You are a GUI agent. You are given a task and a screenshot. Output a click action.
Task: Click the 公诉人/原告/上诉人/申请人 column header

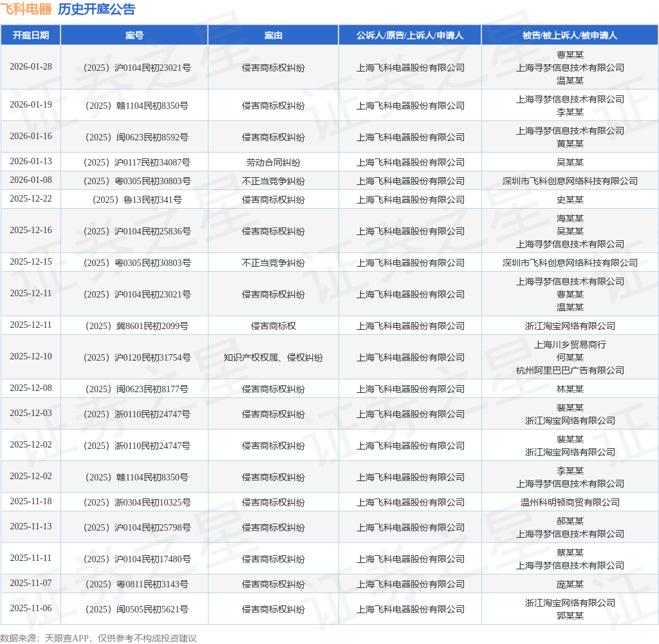click(410, 35)
